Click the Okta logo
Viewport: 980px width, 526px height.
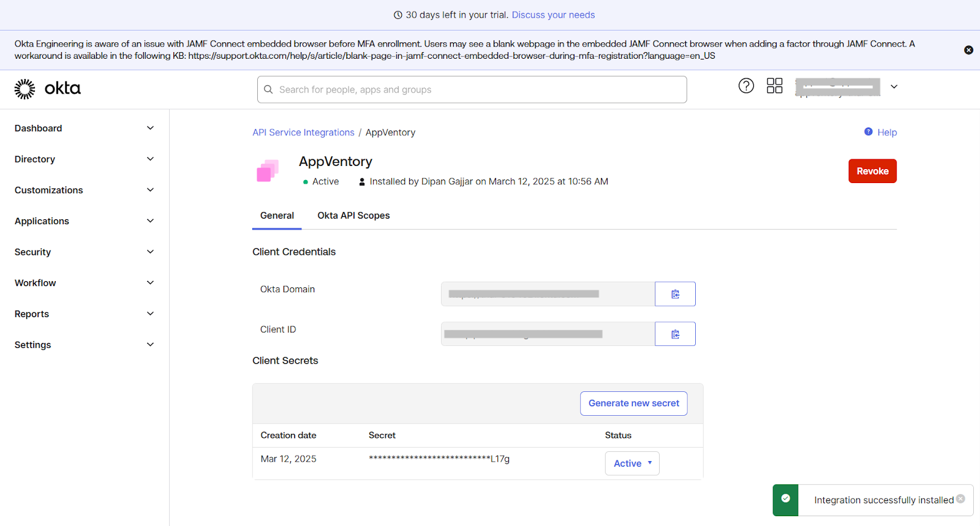(x=48, y=89)
